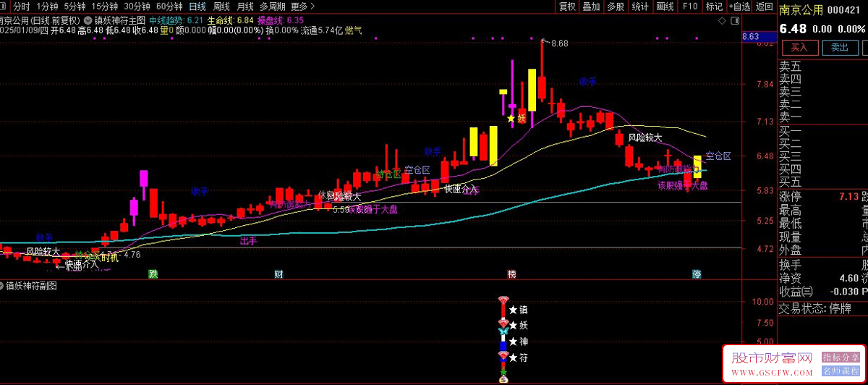Click the 榜 marker on timeline
Screen dimensions: 868x385
[x=512, y=274]
